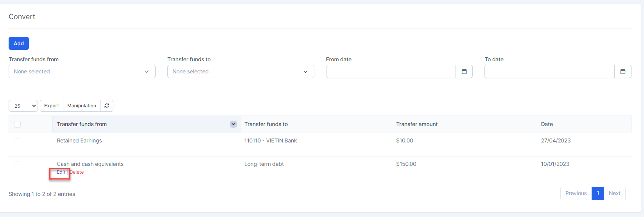Image resolution: width=644 pixels, height=217 pixels.
Task: Check the Retained Earnings row checkbox
Action: pos(17,142)
